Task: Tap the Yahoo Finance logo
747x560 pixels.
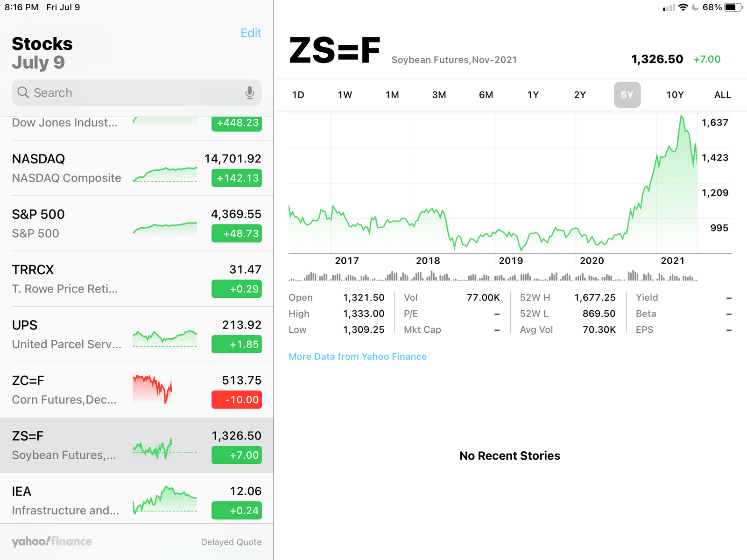Action: pyautogui.click(x=52, y=541)
